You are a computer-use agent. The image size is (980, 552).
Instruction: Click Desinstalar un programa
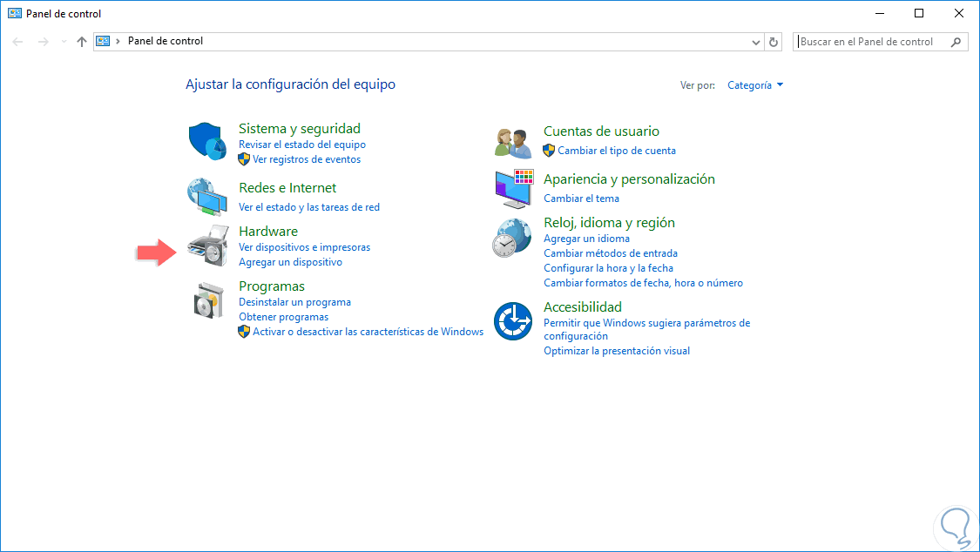(x=294, y=302)
